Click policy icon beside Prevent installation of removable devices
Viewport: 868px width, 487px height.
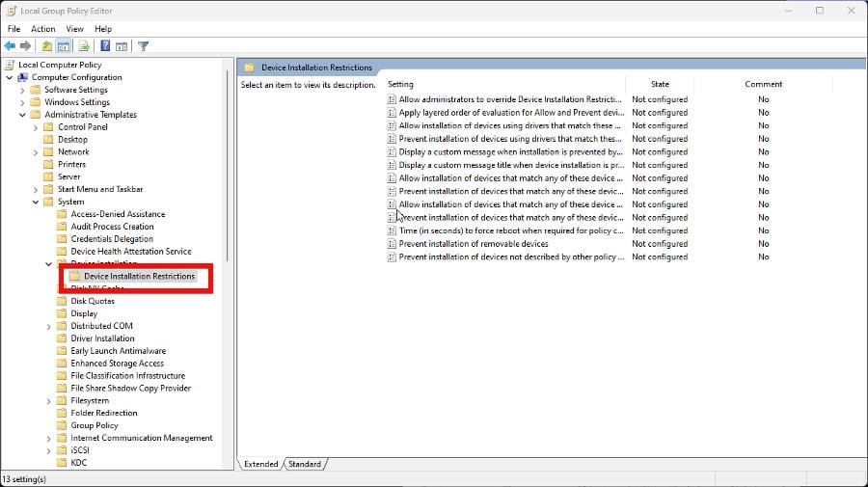(392, 244)
